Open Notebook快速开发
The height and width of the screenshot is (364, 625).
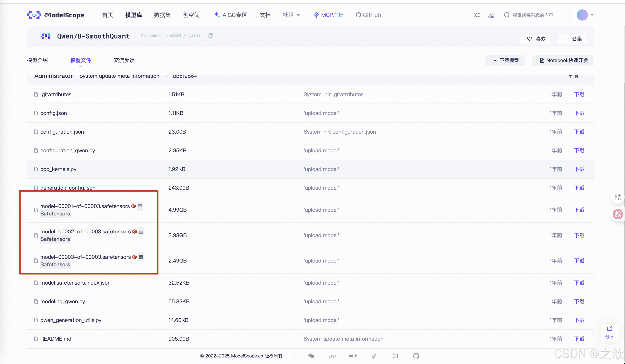(x=563, y=60)
